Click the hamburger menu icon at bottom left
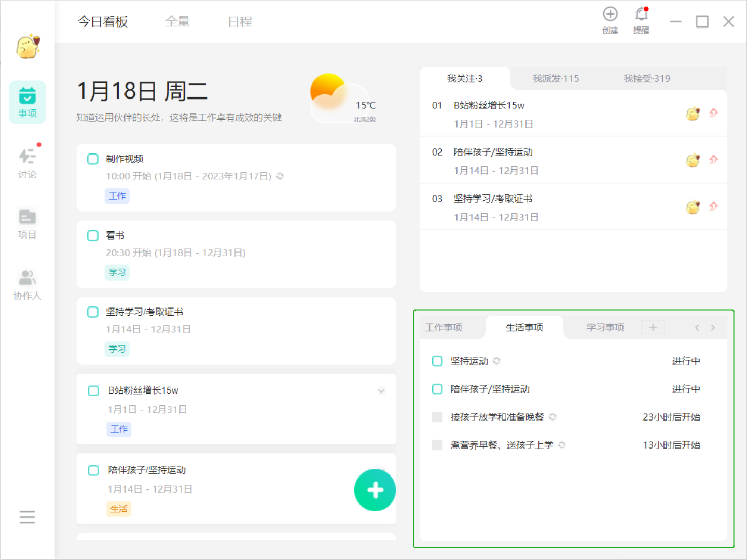Image resolution: width=747 pixels, height=560 pixels. click(x=27, y=517)
